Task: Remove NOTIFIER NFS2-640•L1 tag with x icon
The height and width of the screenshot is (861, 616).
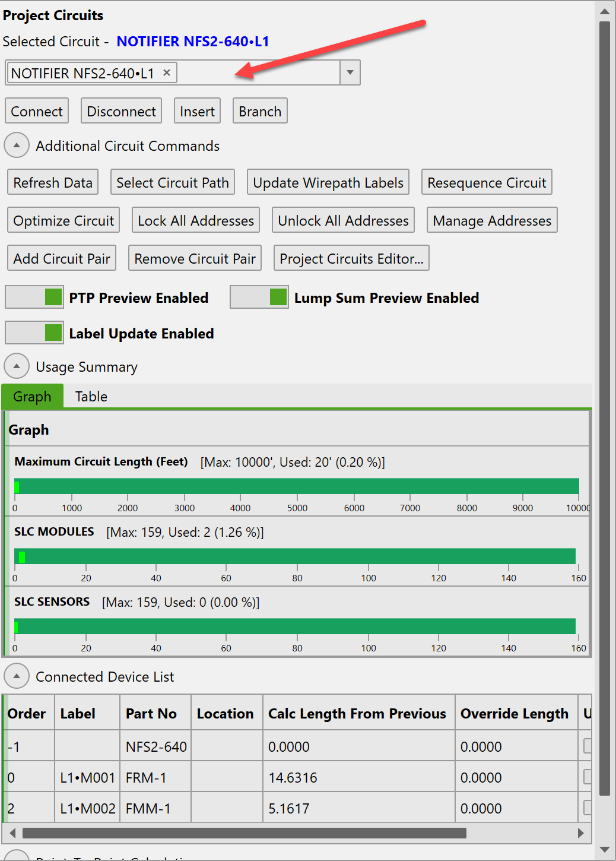Action: 167,72
